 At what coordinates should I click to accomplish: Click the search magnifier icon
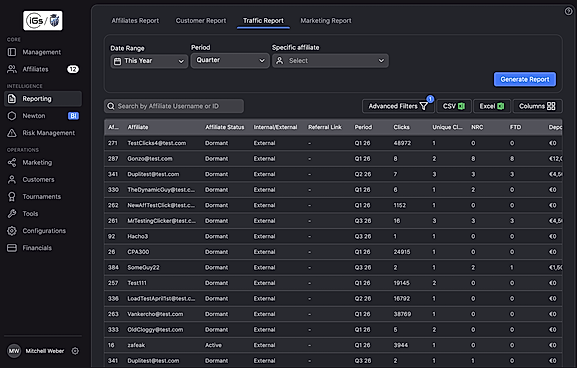[111, 106]
